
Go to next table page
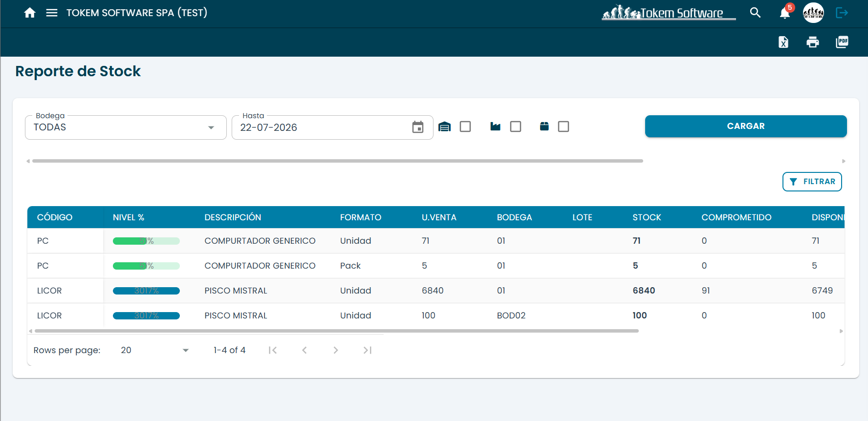pos(335,350)
